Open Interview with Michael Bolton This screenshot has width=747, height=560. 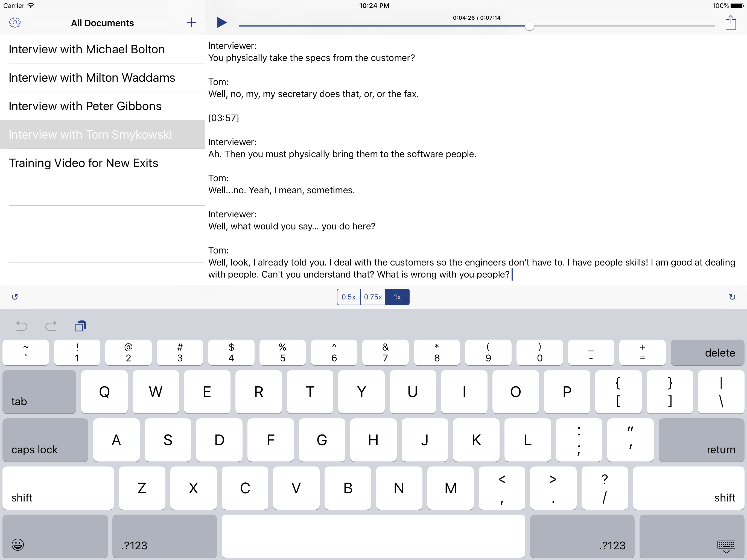tap(103, 49)
